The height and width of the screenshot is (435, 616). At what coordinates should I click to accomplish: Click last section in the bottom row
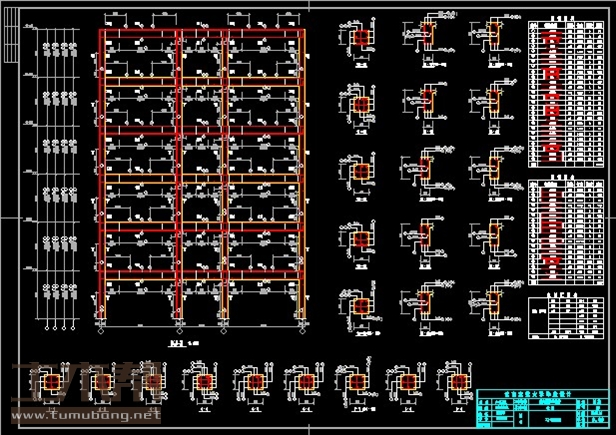coord(458,382)
